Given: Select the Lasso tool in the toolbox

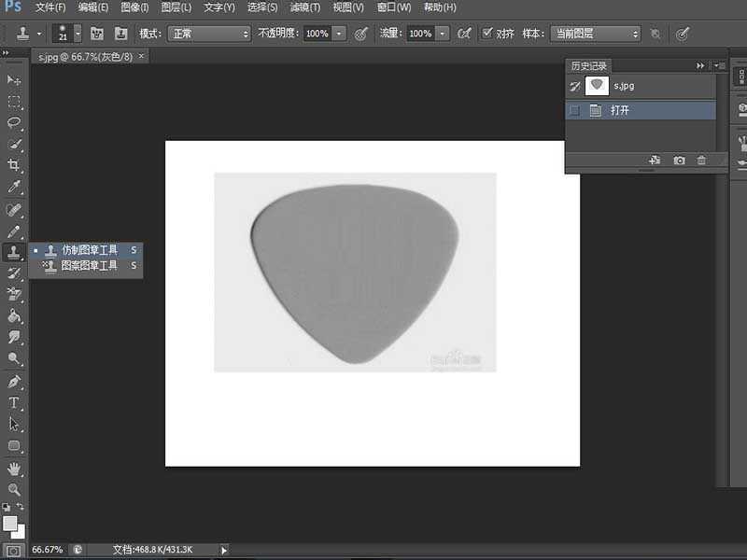Looking at the screenshot, I should tap(14, 123).
